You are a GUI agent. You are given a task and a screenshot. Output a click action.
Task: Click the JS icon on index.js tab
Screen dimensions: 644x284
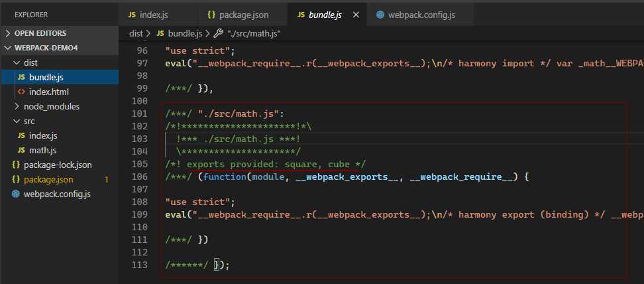point(132,15)
